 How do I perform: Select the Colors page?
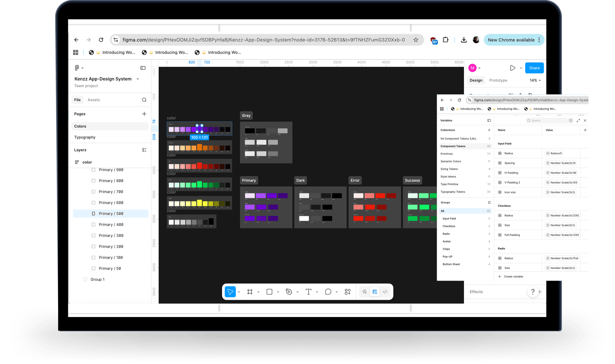[110, 126]
